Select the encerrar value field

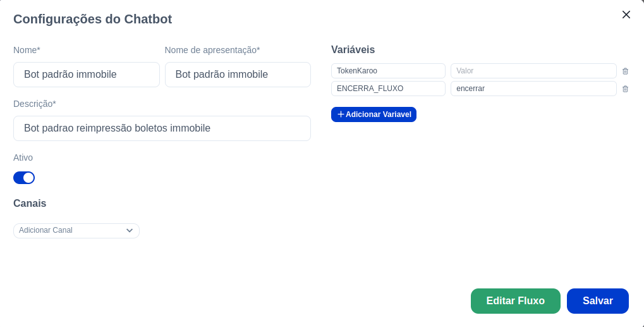533,89
